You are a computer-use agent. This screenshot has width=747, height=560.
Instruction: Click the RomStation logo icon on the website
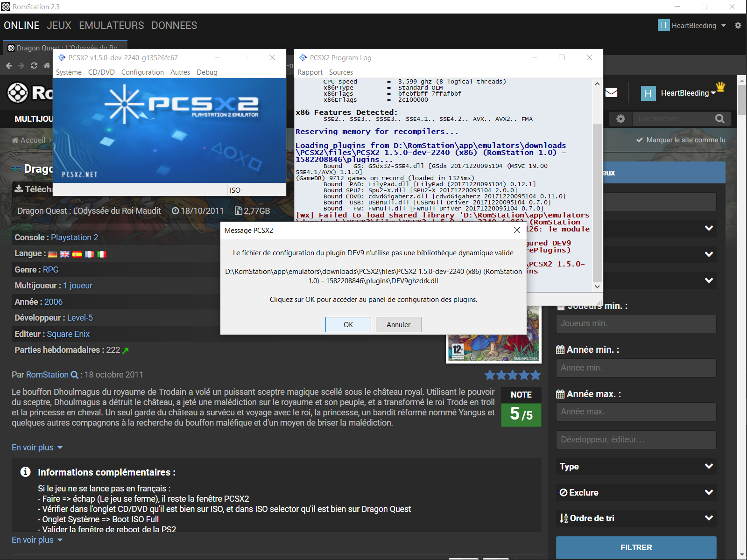pyautogui.click(x=18, y=92)
